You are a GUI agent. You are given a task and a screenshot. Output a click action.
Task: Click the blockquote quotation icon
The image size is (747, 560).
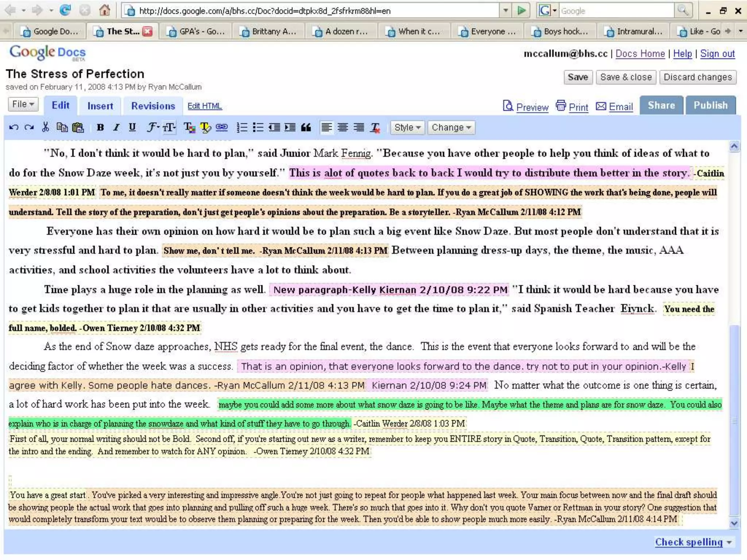[x=306, y=128]
